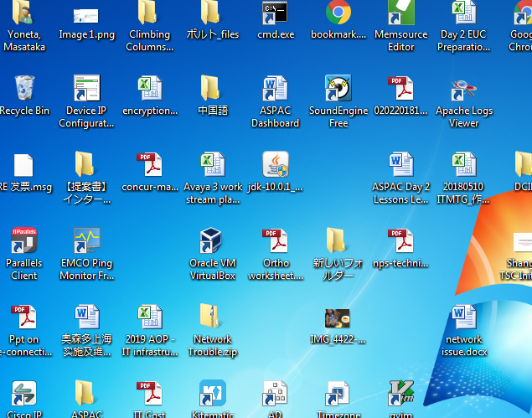Image resolution: width=532 pixels, height=418 pixels.
Task: Click the Device IP Configurator icon
Action: pos(86,88)
